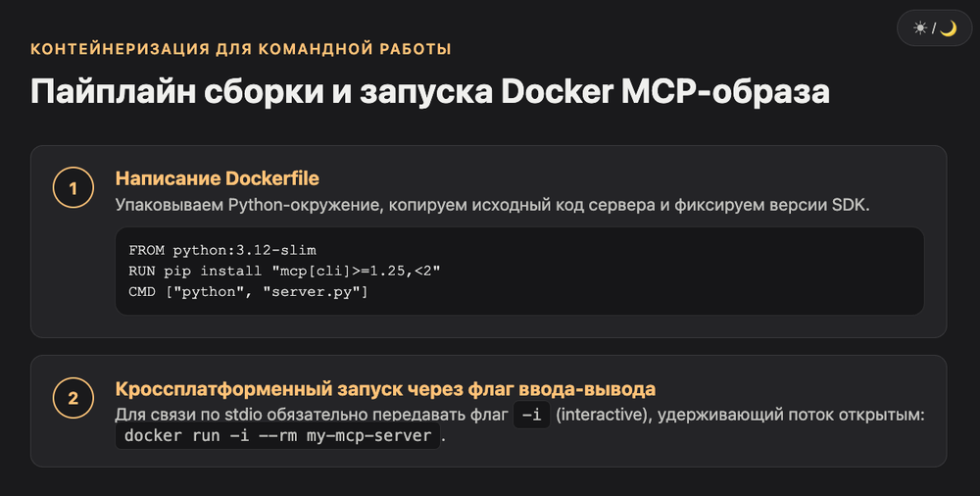Click the inline code "docker run -i --rm my-mcp-server"
The image size is (980, 496).
[277, 436]
